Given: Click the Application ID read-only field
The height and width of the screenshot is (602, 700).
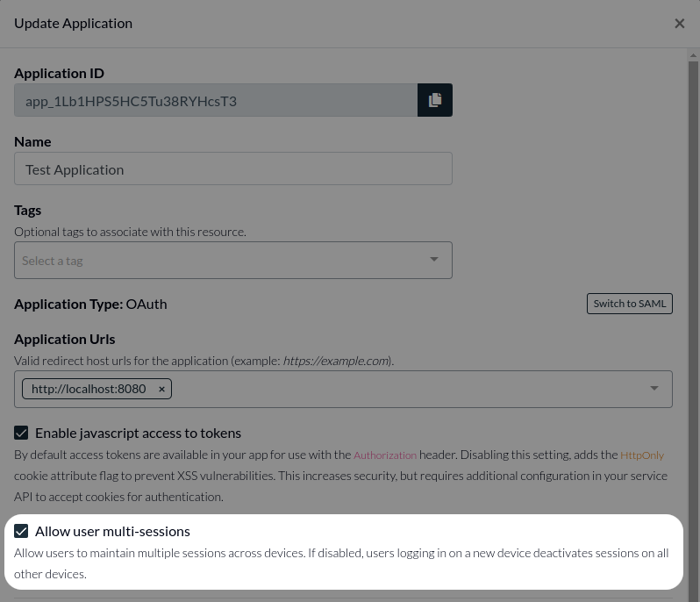Looking at the screenshot, I should [215, 101].
